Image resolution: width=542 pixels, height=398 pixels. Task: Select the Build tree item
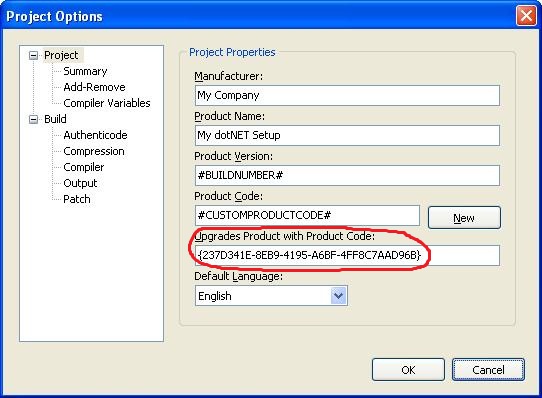tap(55, 119)
